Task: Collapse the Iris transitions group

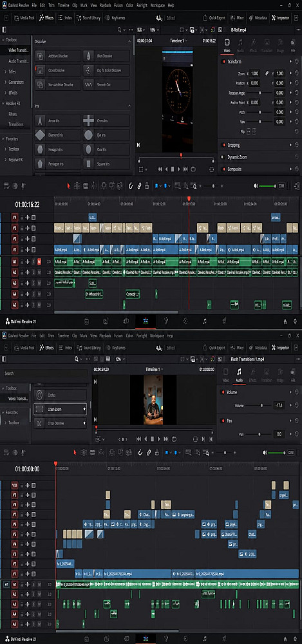Action: pos(129,106)
